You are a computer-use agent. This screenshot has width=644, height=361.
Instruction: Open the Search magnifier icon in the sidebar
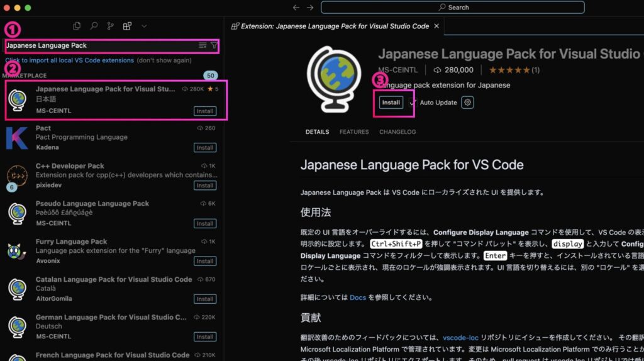coord(94,26)
